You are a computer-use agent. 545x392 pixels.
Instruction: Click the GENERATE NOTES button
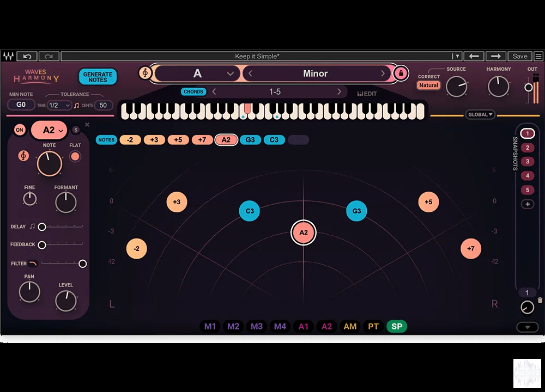(x=98, y=77)
